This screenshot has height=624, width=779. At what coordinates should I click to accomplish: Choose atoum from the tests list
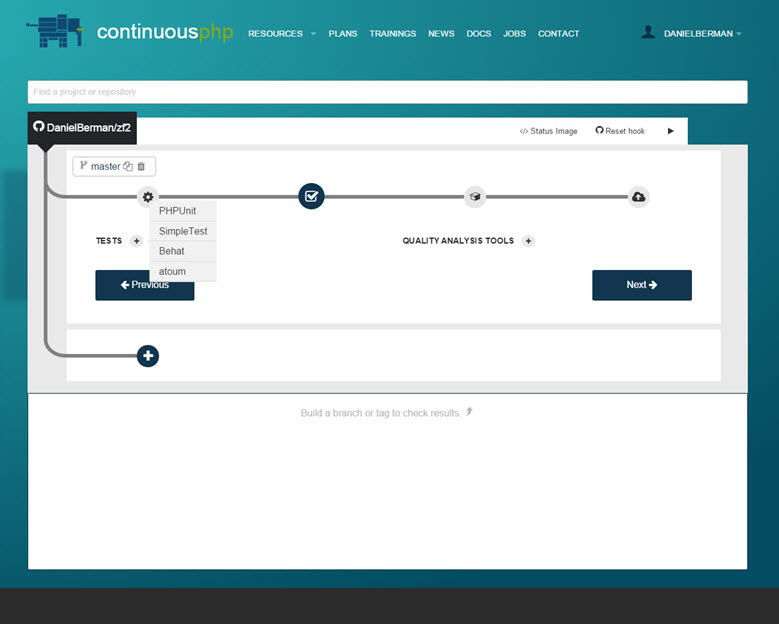pos(183,271)
